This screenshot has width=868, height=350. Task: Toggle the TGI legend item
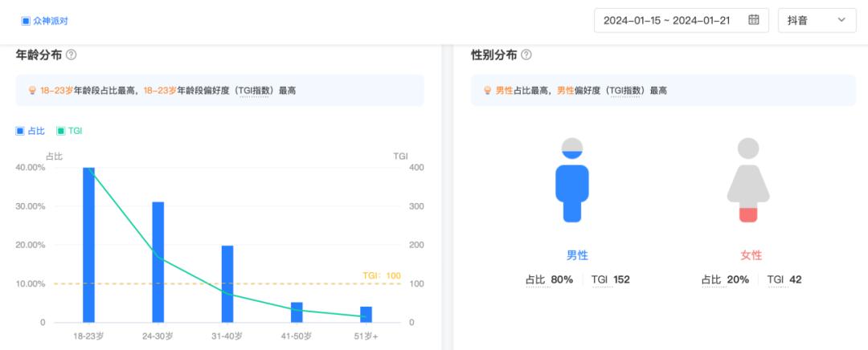pyautogui.click(x=69, y=131)
